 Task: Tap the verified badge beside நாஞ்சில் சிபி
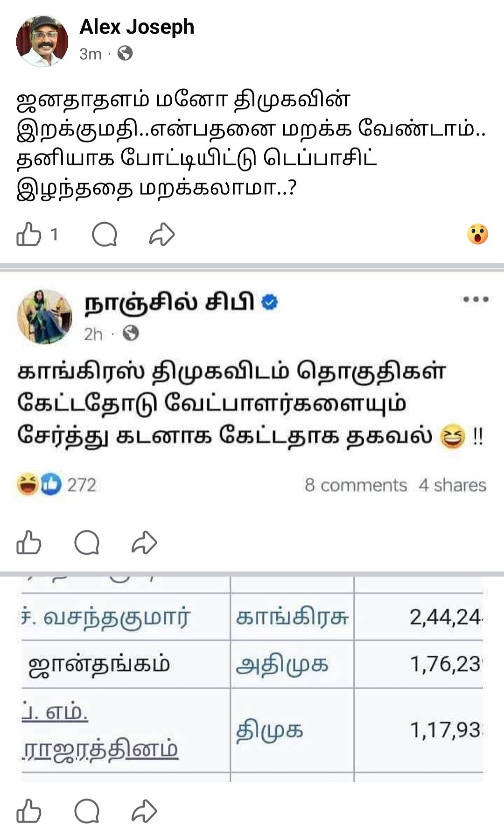point(270,302)
